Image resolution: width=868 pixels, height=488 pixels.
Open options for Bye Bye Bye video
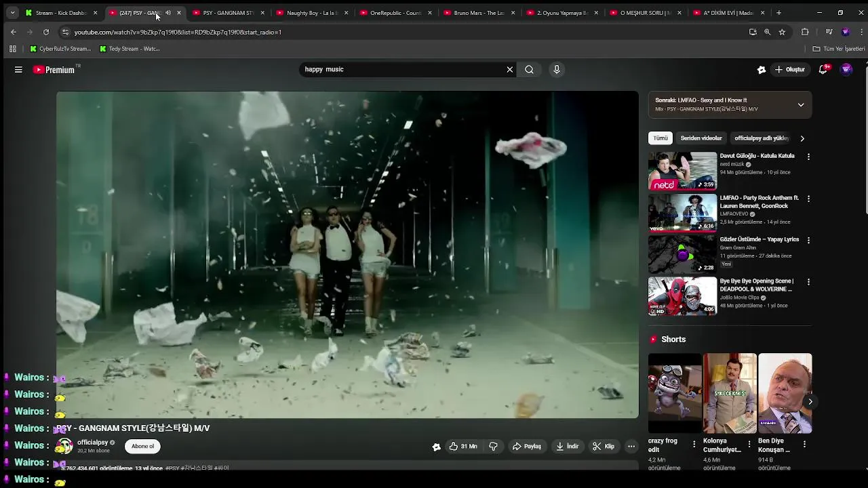click(808, 281)
